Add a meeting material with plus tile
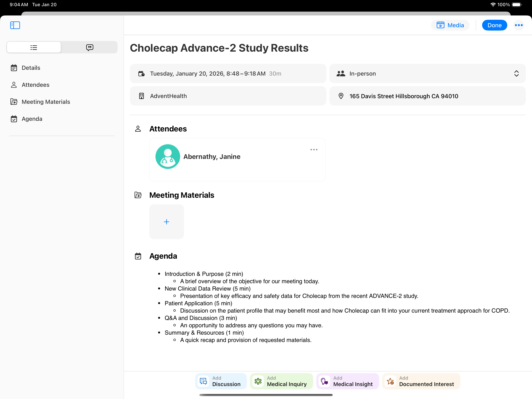This screenshot has height=399, width=532. coord(166,222)
